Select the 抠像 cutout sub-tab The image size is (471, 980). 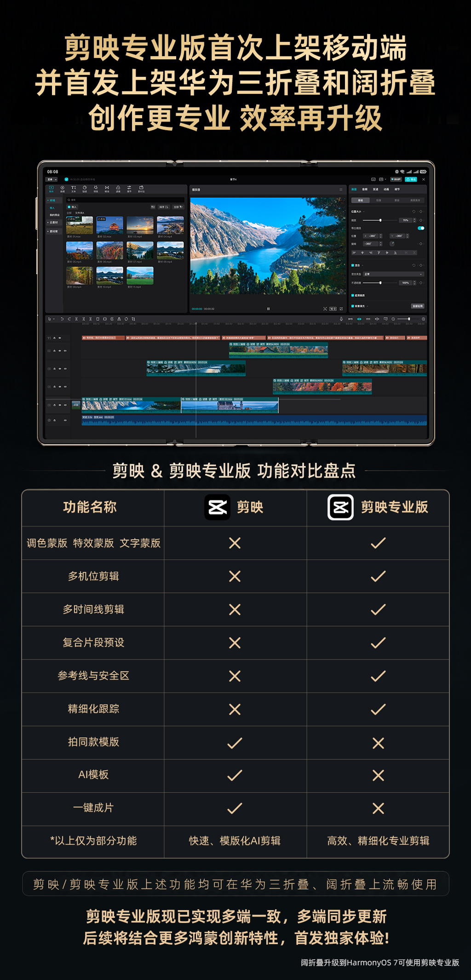[379, 201]
